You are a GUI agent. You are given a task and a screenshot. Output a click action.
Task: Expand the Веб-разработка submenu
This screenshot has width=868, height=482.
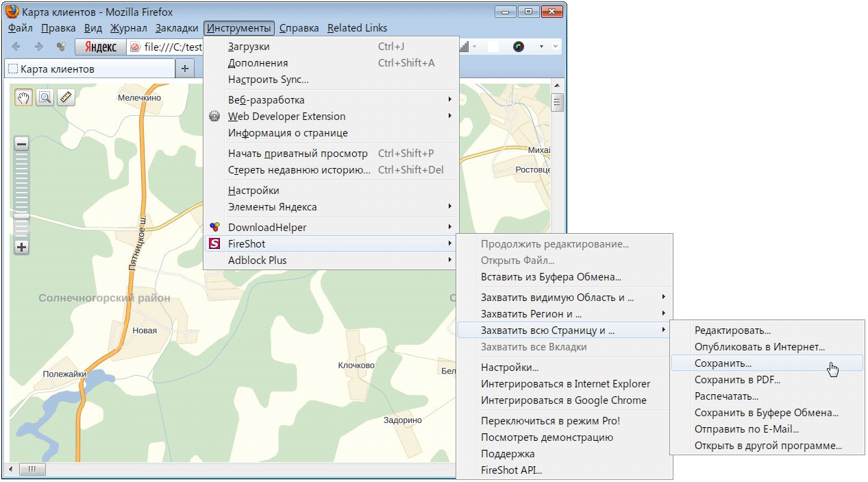(331, 100)
